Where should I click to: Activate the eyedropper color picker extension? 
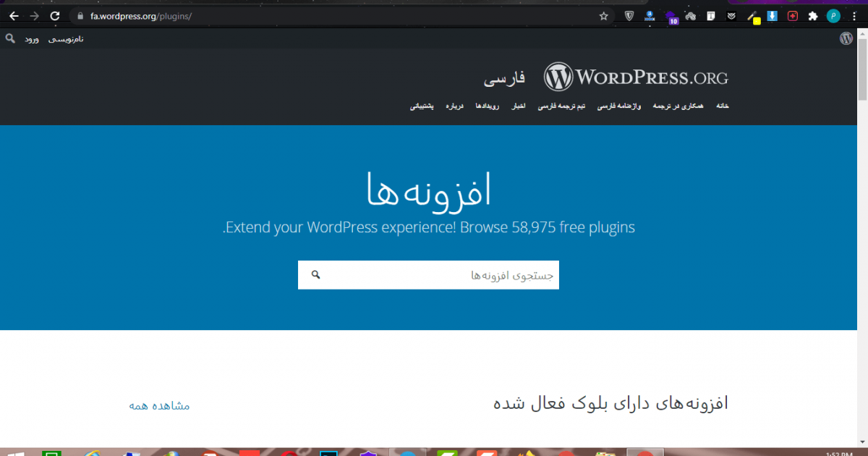click(x=752, y=17)
